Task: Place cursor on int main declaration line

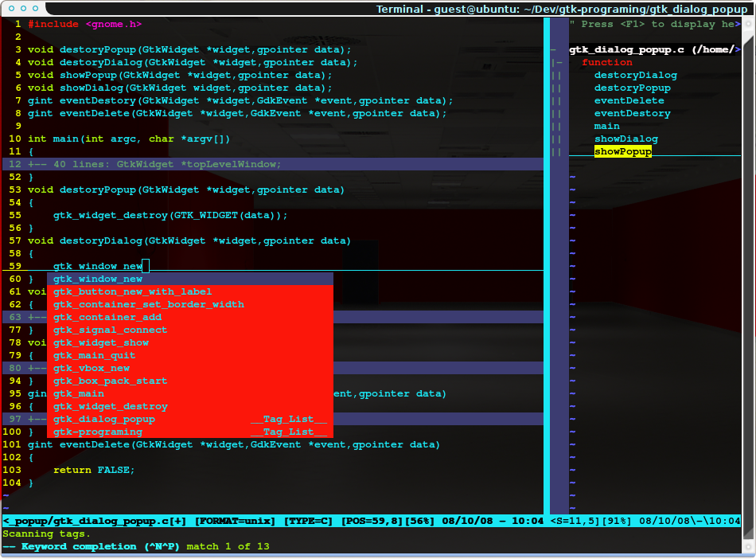Action: [x=129, y=139]
